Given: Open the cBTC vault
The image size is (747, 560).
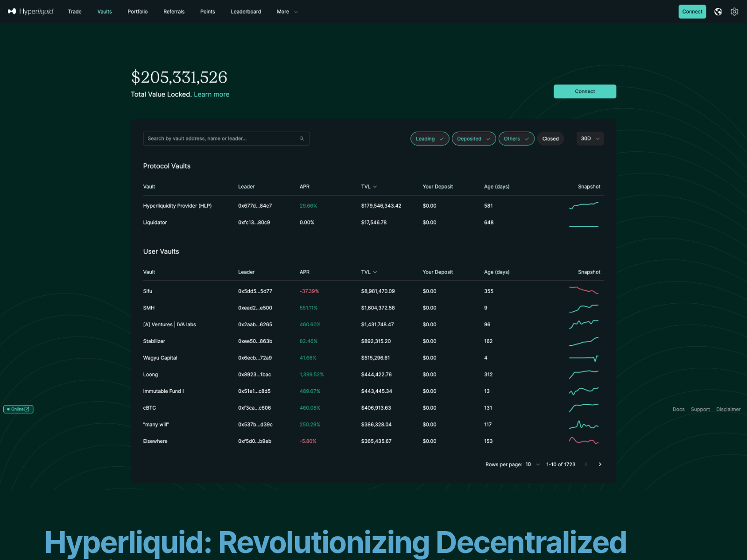Looking at the screenshot, I should [149, 408].
